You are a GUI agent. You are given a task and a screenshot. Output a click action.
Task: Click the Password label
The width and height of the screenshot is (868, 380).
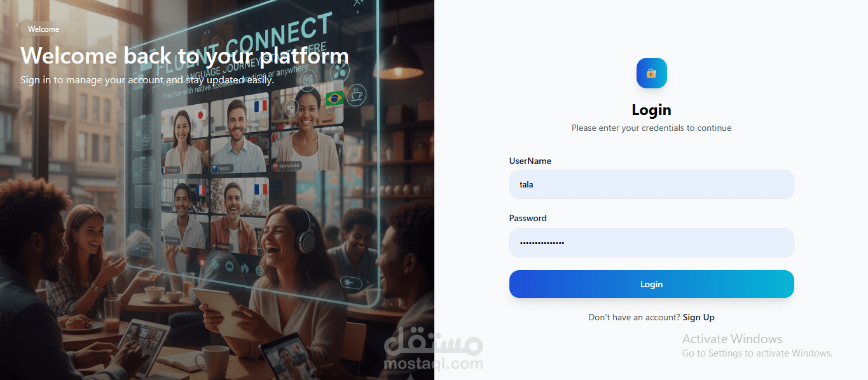[528, 218]
